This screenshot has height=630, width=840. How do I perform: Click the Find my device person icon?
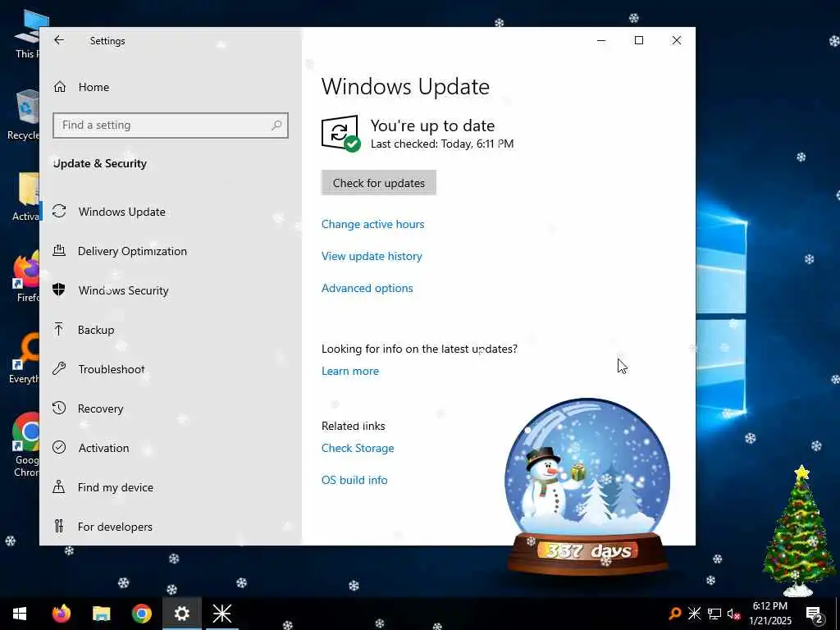click(59, 486)
